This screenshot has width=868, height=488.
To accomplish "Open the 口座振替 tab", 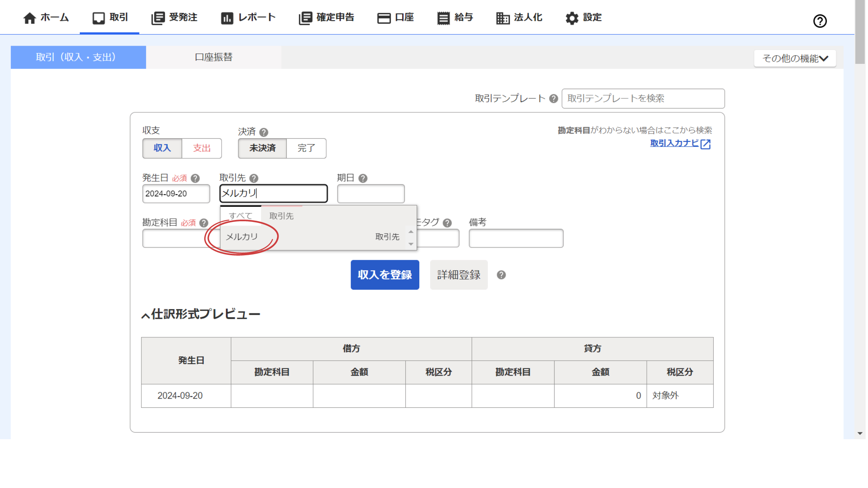I will point(214,57).
